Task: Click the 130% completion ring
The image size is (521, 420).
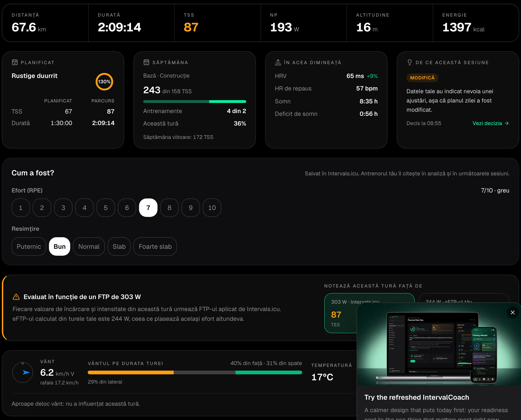Action: pyautogui.click(x=104, y=81)
